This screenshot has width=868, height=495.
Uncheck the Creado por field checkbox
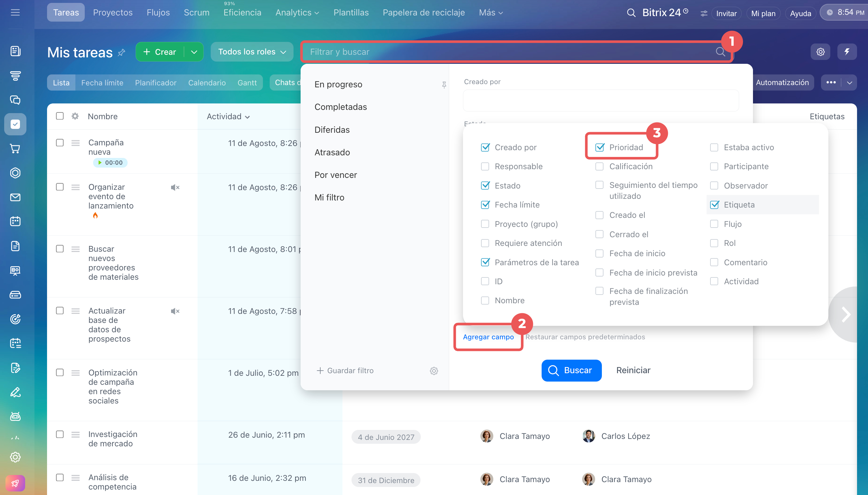click(485, 147)
